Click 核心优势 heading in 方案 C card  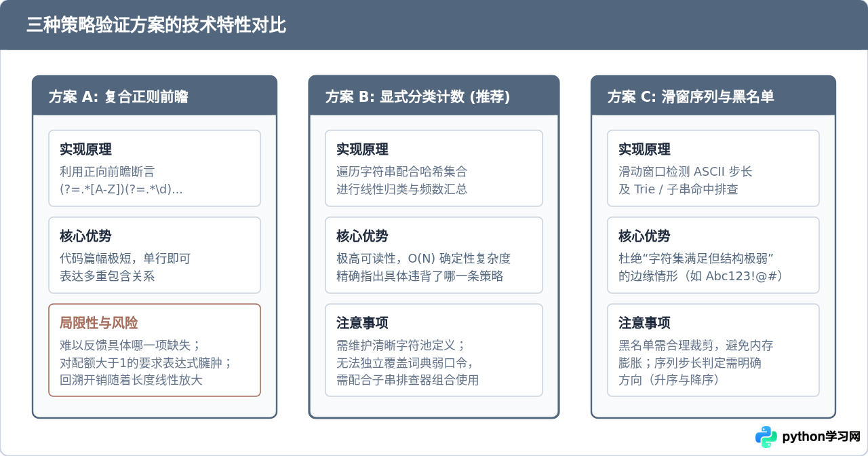click(x=644, y=236)
